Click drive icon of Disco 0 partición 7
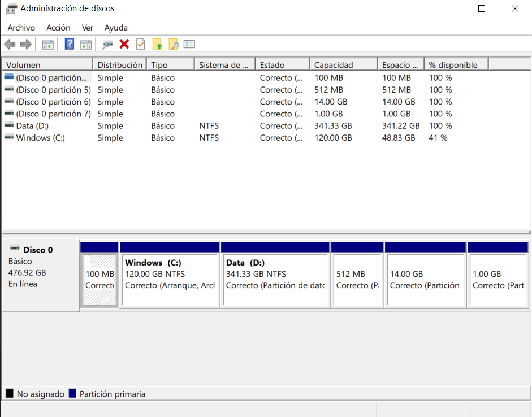532x417 pixels. pyautogui.click(x=9, y=113)
